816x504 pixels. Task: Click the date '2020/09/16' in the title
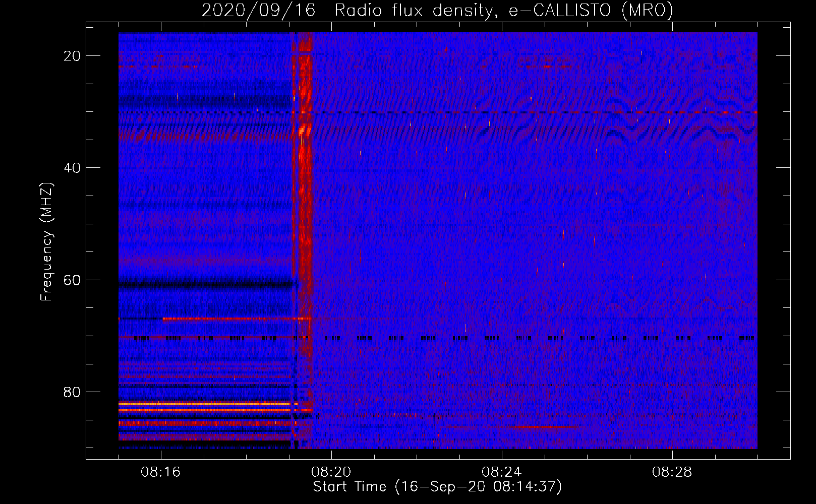[259, 11]
